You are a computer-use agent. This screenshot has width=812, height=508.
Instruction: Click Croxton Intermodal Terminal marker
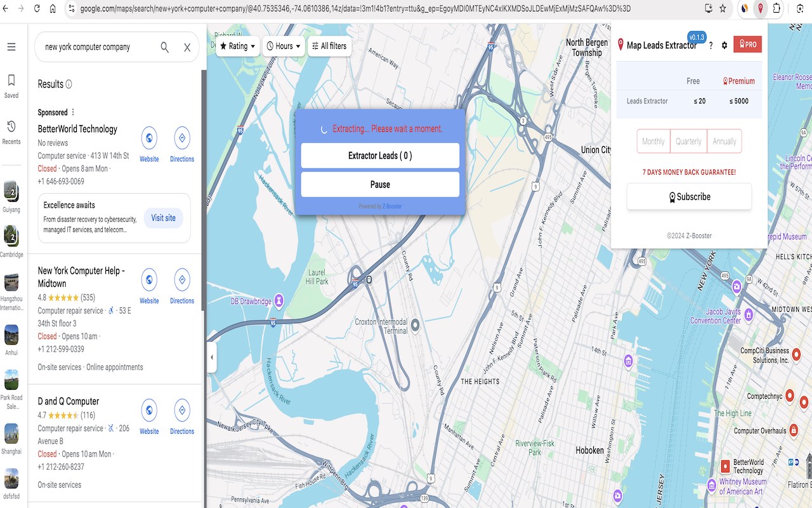pyautogui.click(x=416, y=325)
